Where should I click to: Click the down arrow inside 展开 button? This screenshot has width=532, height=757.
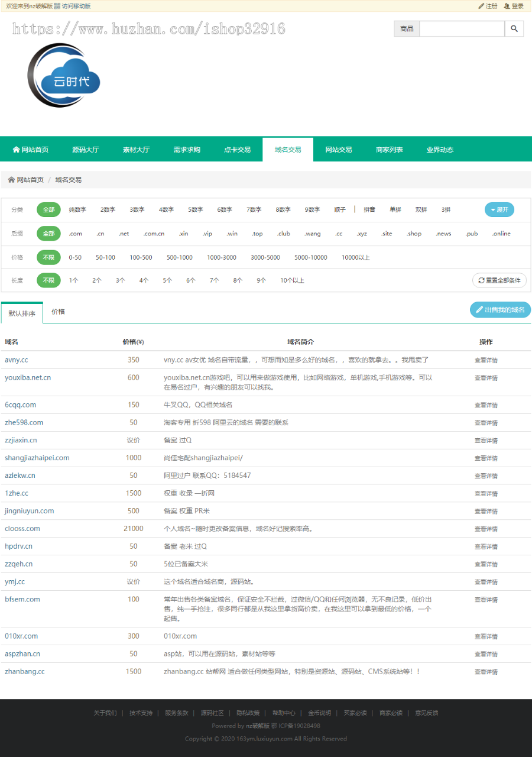pos(493,209)
